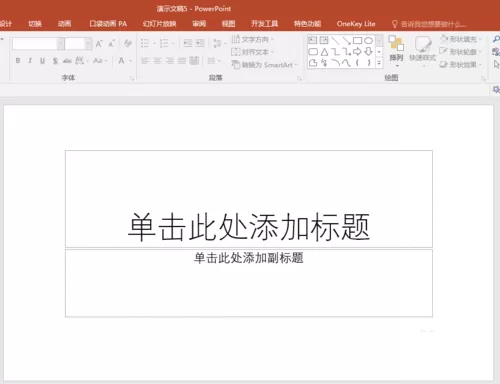Image resolution: width=500 pixels, height=384 pixels.
Task: Select the rectangle shape
Action: (x=357, y=41)
